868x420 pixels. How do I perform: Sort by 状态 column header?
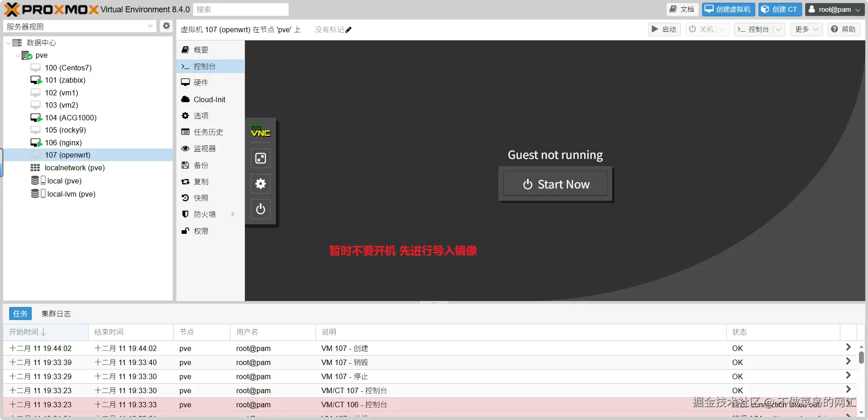783,332
